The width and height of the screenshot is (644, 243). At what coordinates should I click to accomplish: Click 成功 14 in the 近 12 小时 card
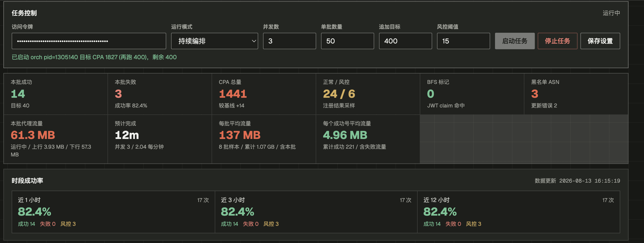click(x=432, y=224)
